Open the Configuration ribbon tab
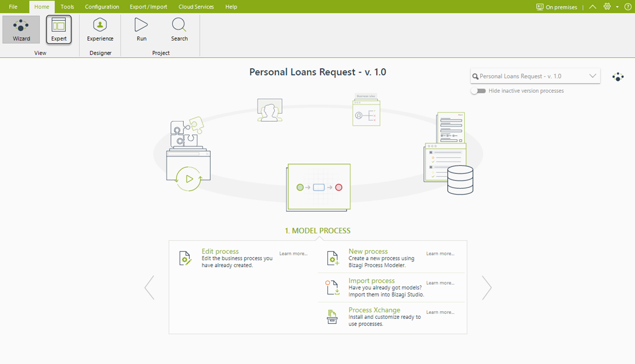Screen dimensions: 635x364 point(102,7)
